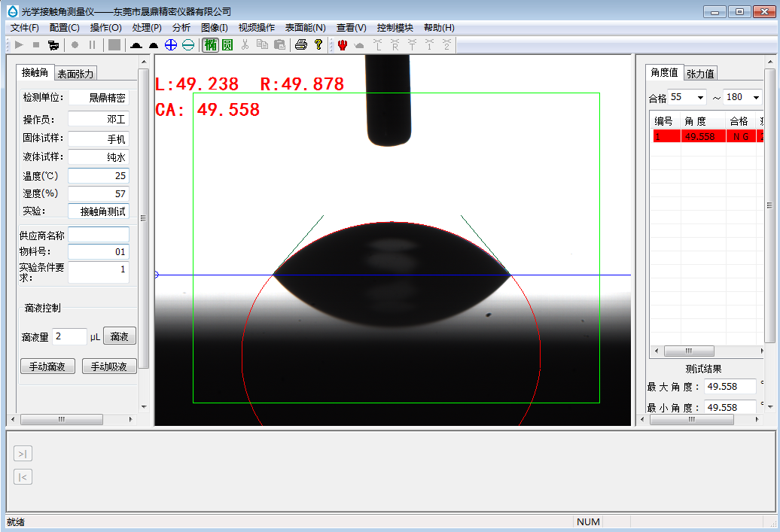
Task: Open the maximum qualified angle dropdown (180)
Action: point(755,97)
